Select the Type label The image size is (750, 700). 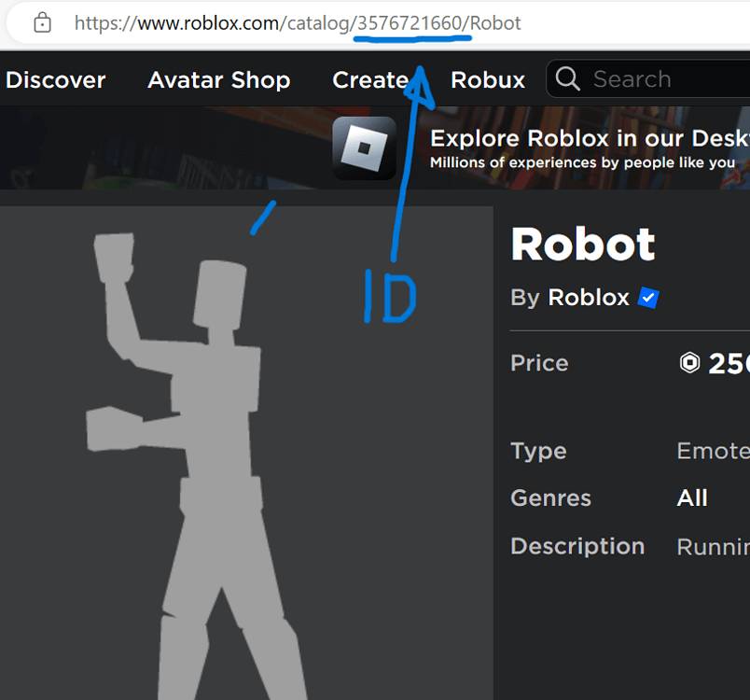(x=538, y=451)
